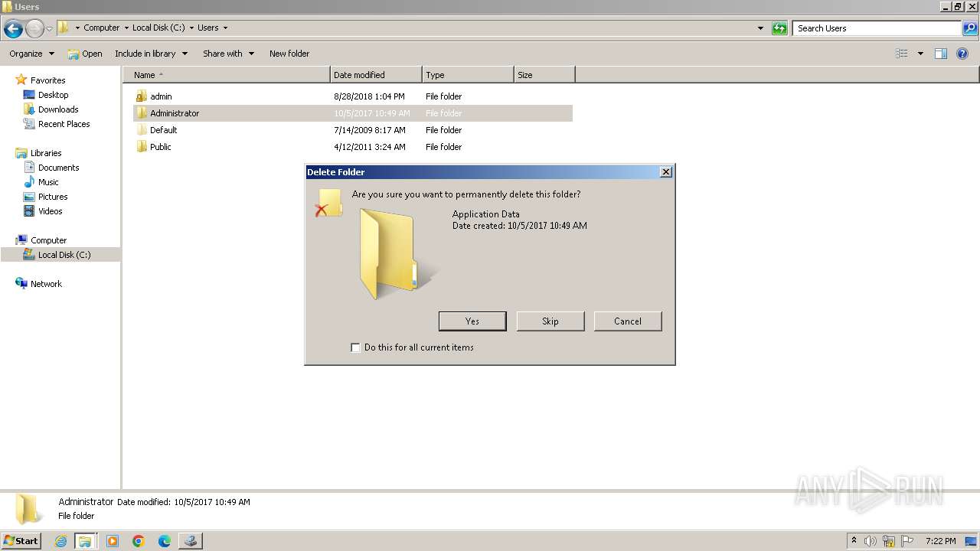Select Local Disk (C:) in navigation pane
980x551 pixels.
(64, 255)
